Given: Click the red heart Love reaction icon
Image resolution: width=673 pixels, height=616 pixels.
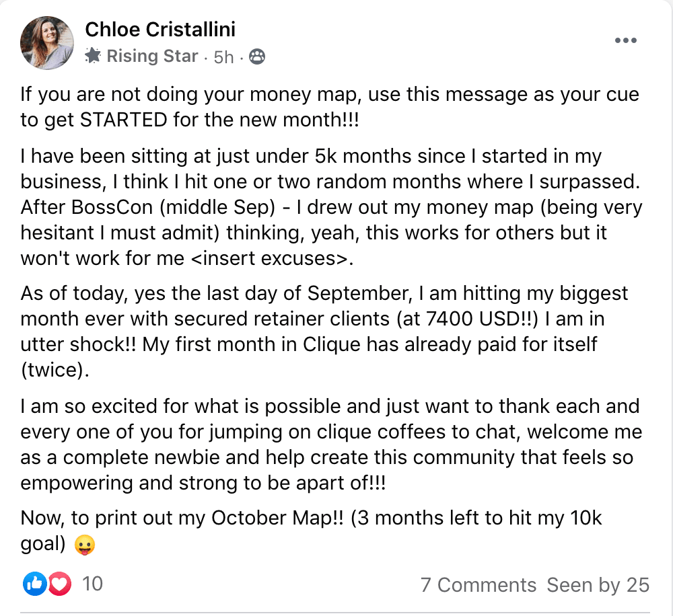Looking at the screenshot, I should [x=60, y=584].
